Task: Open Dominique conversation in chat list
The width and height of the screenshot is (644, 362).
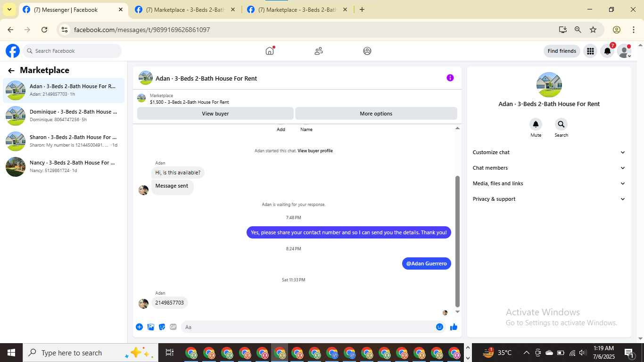Action: point(64,115)
